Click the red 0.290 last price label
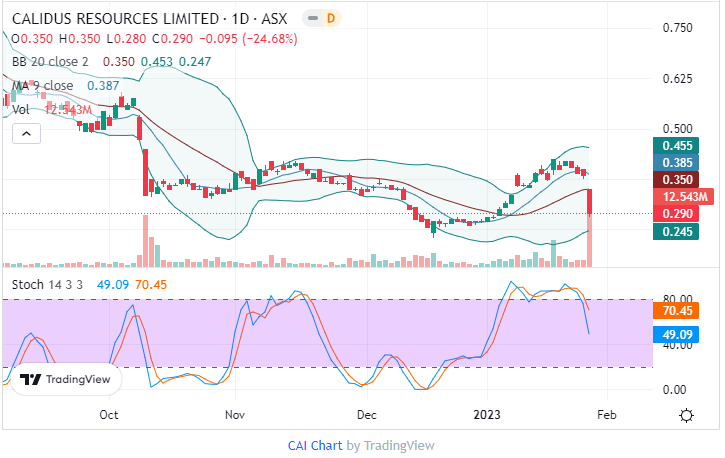The width and height of the screenshot is (725, 458). point(669,214)
